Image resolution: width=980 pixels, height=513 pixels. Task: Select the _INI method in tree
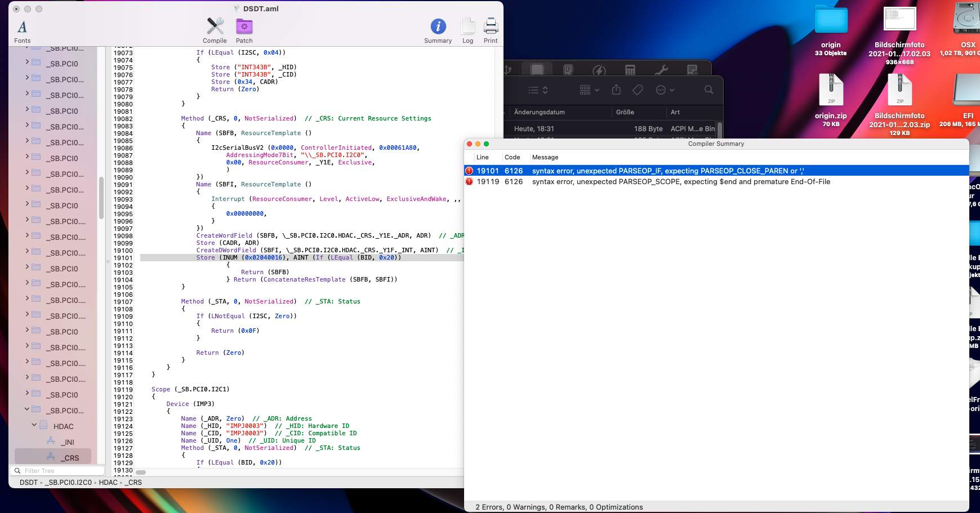tap(68, 442)
